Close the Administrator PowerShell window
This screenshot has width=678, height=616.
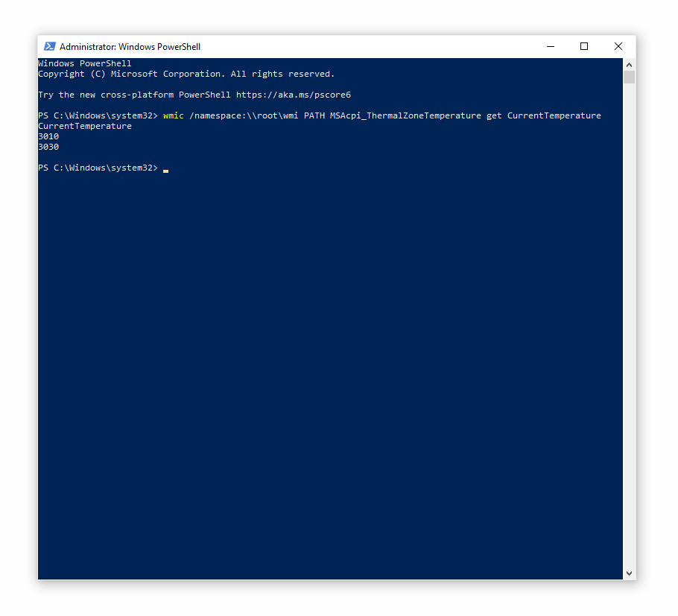coord(618,46)
